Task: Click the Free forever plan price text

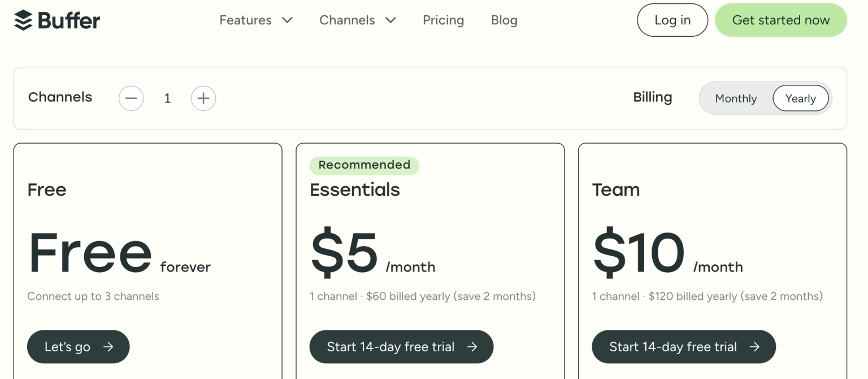Action: 90,253
